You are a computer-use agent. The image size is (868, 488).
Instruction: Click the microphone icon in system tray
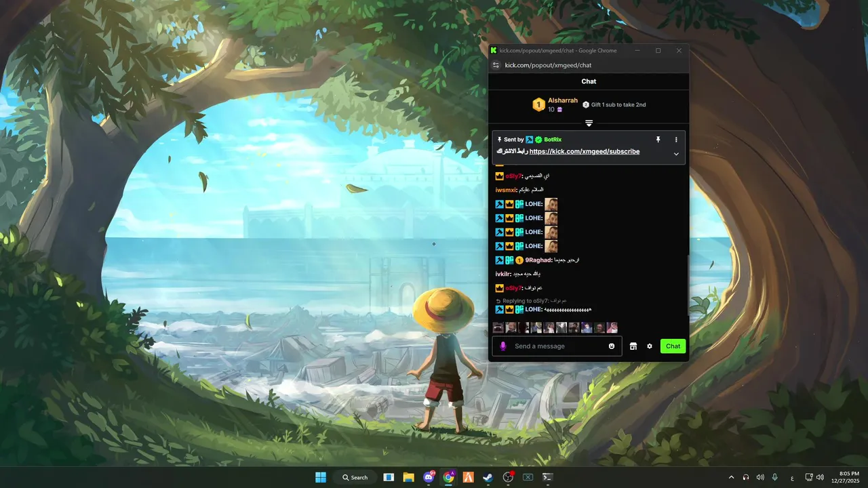point(774,477)
